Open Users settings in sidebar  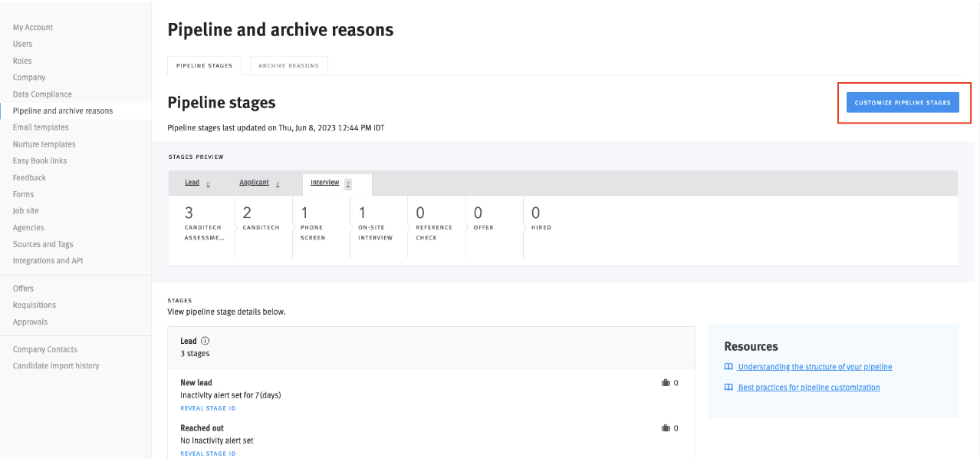click(23, 45)
